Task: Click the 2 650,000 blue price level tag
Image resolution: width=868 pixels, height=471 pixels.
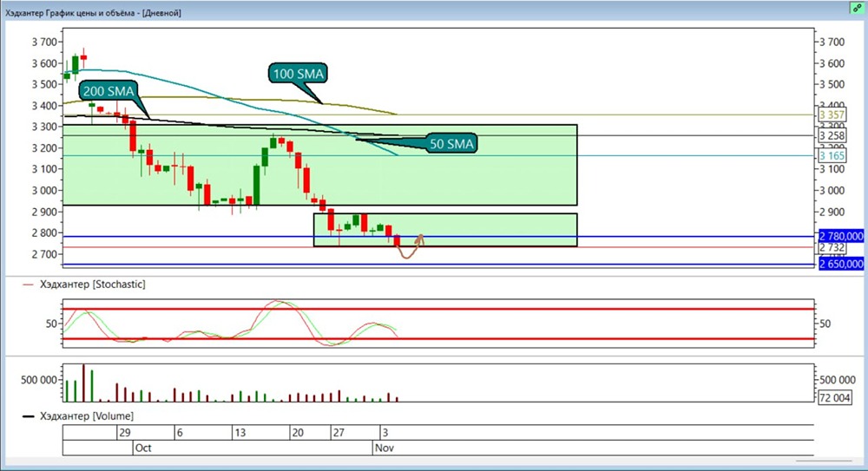Action: pos(841,264)
